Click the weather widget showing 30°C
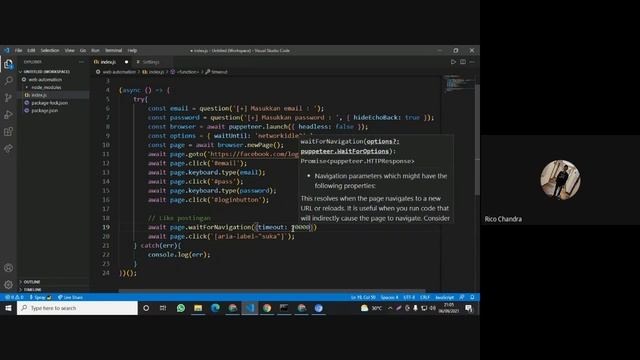This screenshot has height=360, width=640. pyautogui.click(x=371, y=308)
